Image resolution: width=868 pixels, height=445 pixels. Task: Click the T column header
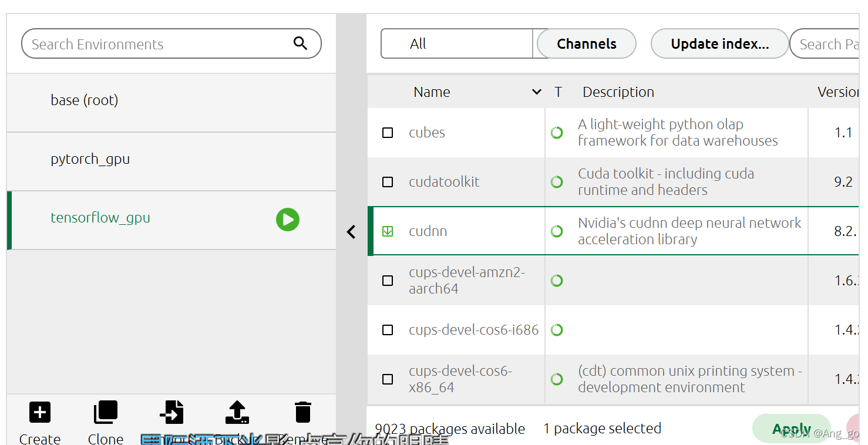pyautogui.click(x=558, y=92)
